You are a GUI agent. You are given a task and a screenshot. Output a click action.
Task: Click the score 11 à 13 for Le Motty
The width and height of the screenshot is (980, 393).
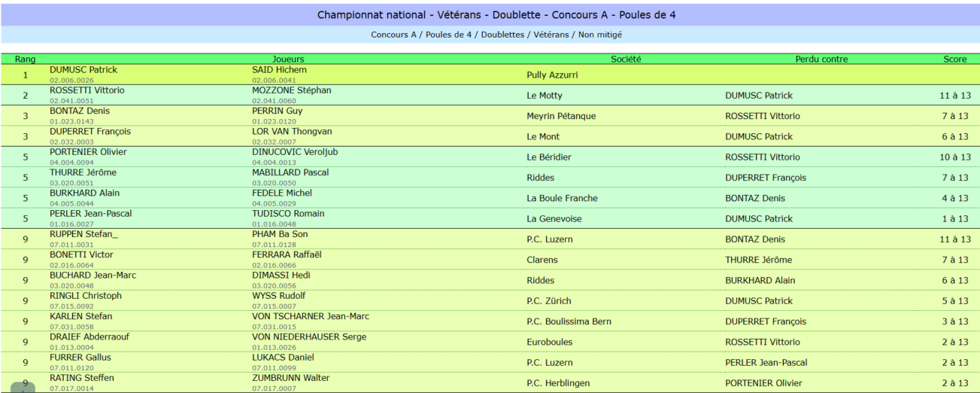(x=955, y=96)
